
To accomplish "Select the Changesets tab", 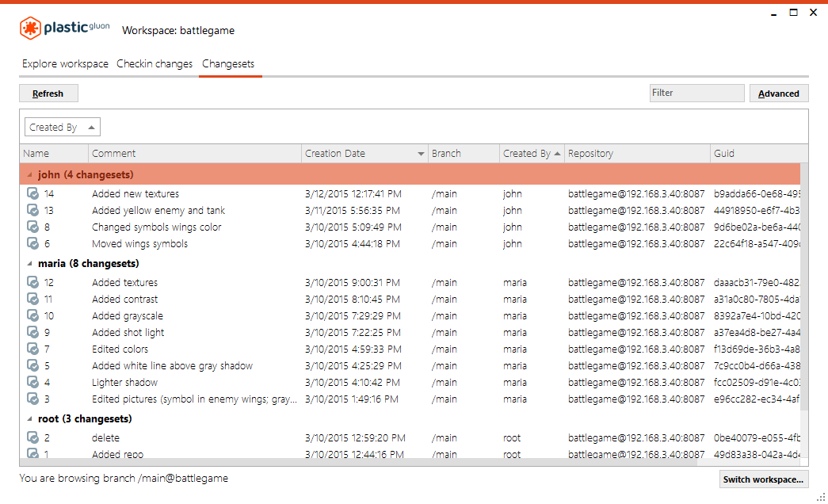I will pyautogui.click(x=228, y=64).
